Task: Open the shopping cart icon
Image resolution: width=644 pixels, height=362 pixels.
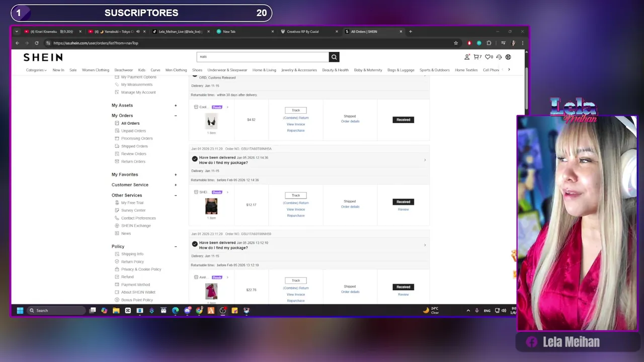Action: (477, 57)
